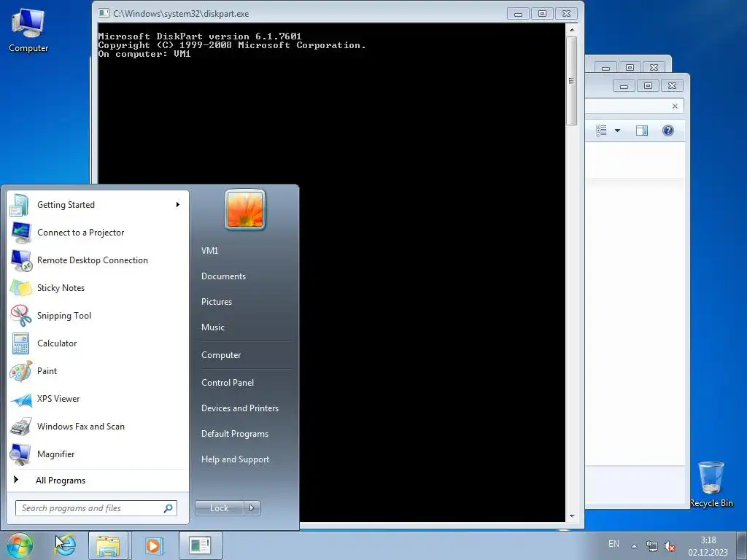Screen dimensions: 747x560
Task: Click the Lock button
Action: pos(219,508)
